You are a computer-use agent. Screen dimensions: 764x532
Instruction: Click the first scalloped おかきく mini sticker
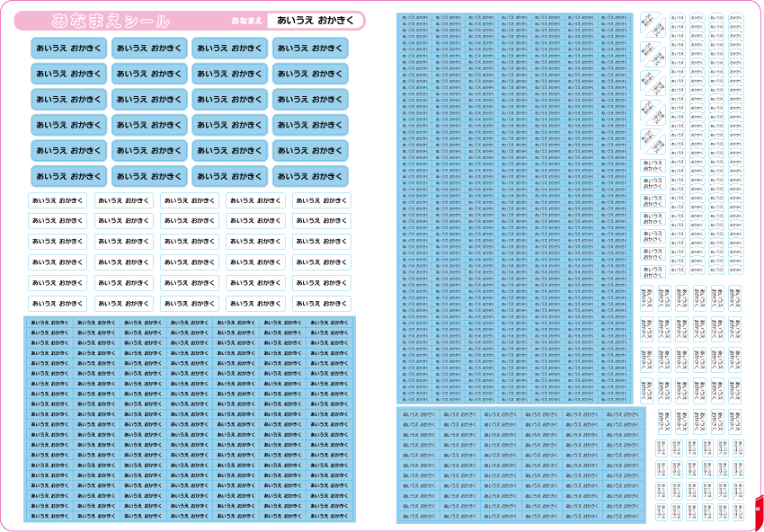[x=697, y=18]
